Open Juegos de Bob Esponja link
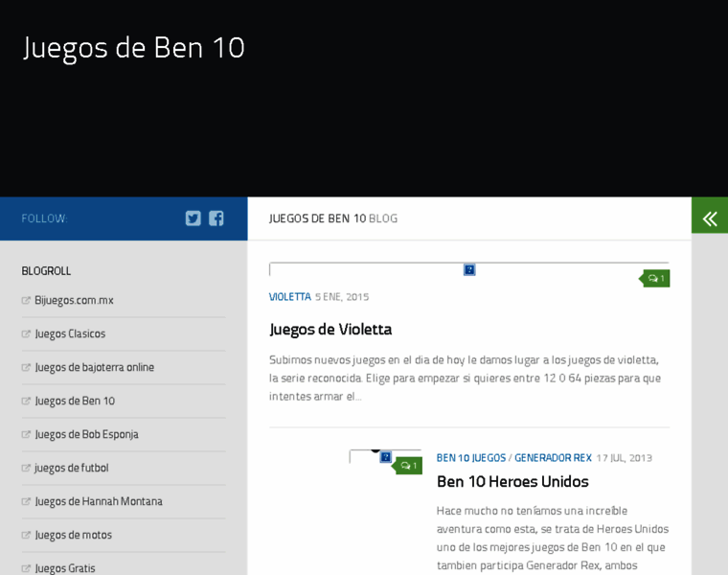 click(86, 434)
